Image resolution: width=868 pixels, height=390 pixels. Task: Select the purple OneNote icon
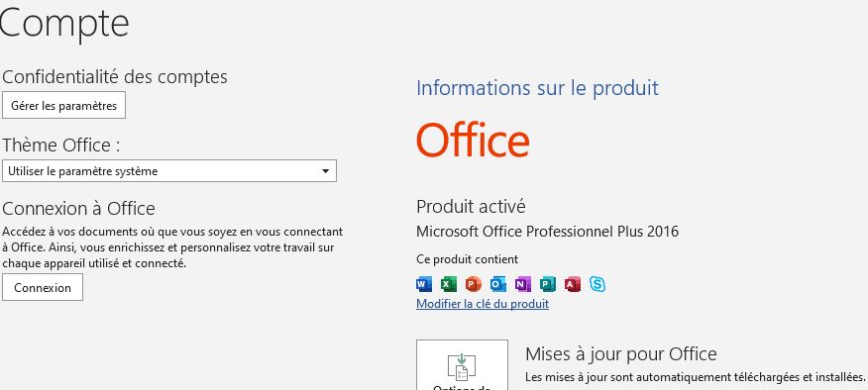[x=522, y=284]
